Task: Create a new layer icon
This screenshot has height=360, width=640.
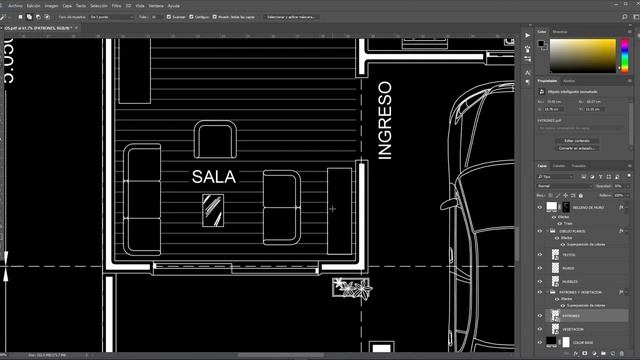Action: coord(613,353)
